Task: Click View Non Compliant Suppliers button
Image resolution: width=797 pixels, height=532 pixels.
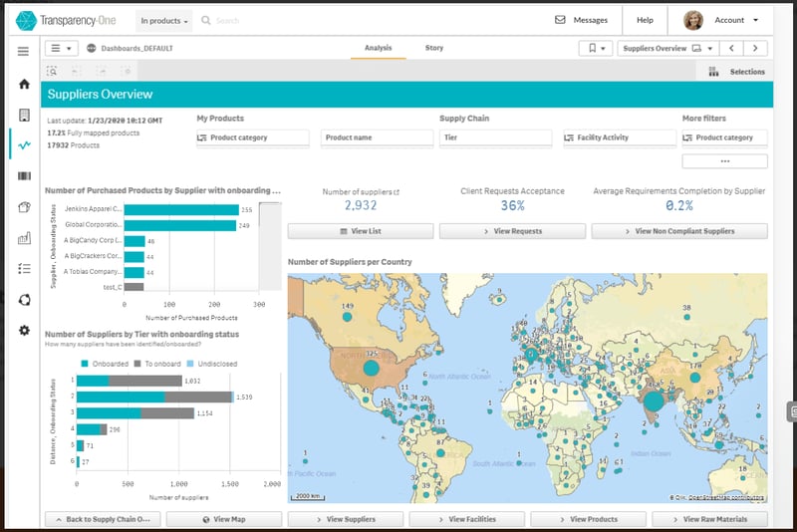Action: click(x=679, y=231)
